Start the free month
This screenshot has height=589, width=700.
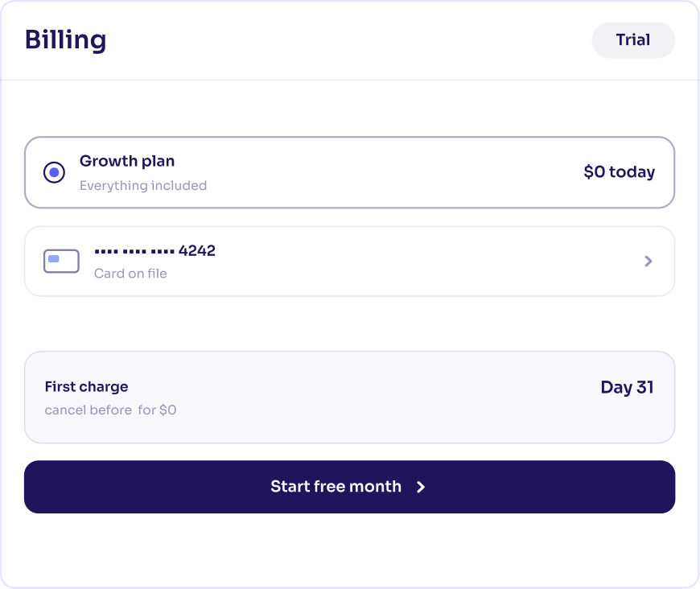click(x=349, y=487)
